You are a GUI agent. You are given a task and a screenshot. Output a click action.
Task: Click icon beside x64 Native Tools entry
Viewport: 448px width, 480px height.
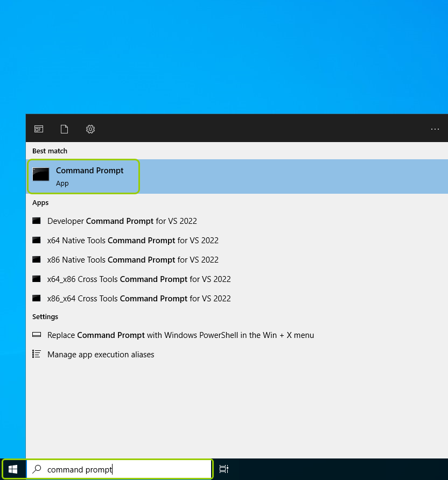tap(37, 240)
